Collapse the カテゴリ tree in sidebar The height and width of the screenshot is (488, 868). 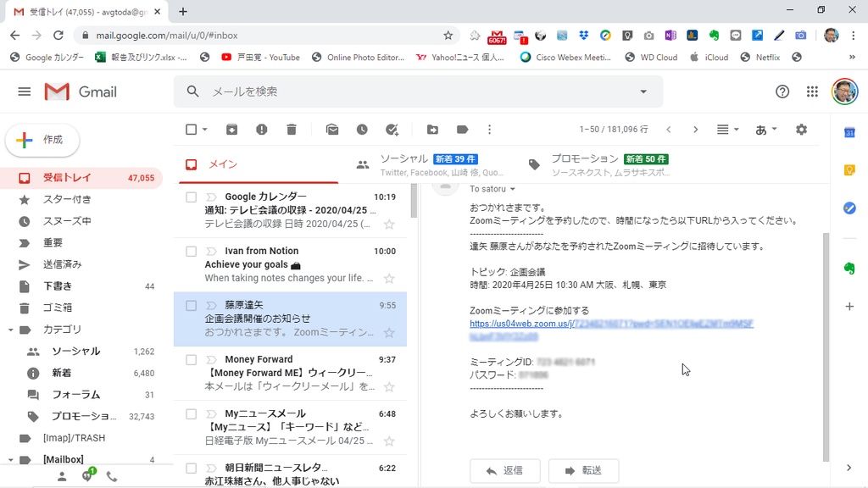pyautogui.click(x=10, y=330)
